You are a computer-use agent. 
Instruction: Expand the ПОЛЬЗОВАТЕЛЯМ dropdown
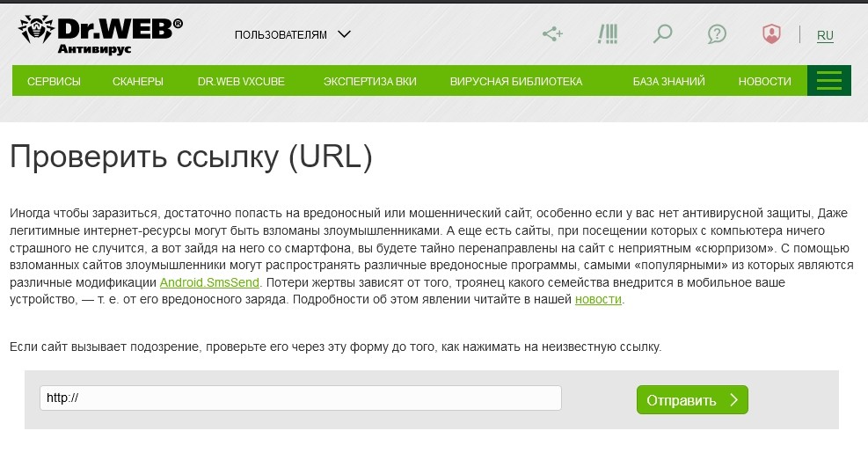[x=292, y=35]
